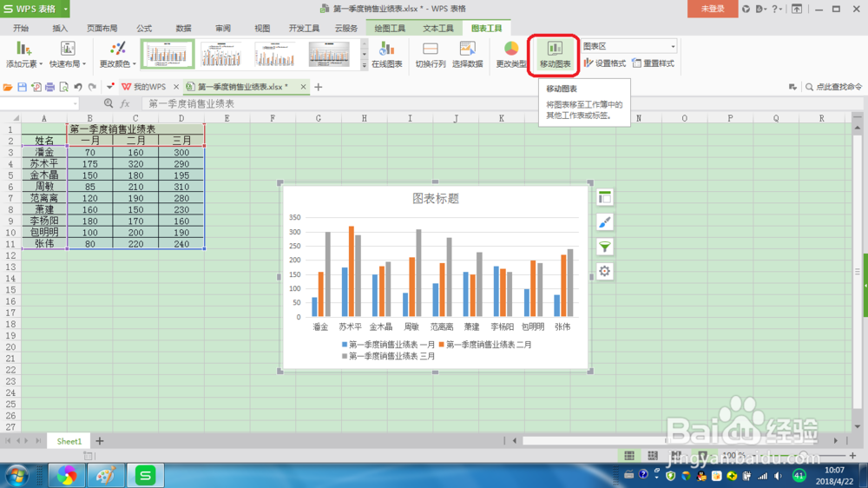Click the zoom in plus in status bar
The image size is (868, 488).
852,455
